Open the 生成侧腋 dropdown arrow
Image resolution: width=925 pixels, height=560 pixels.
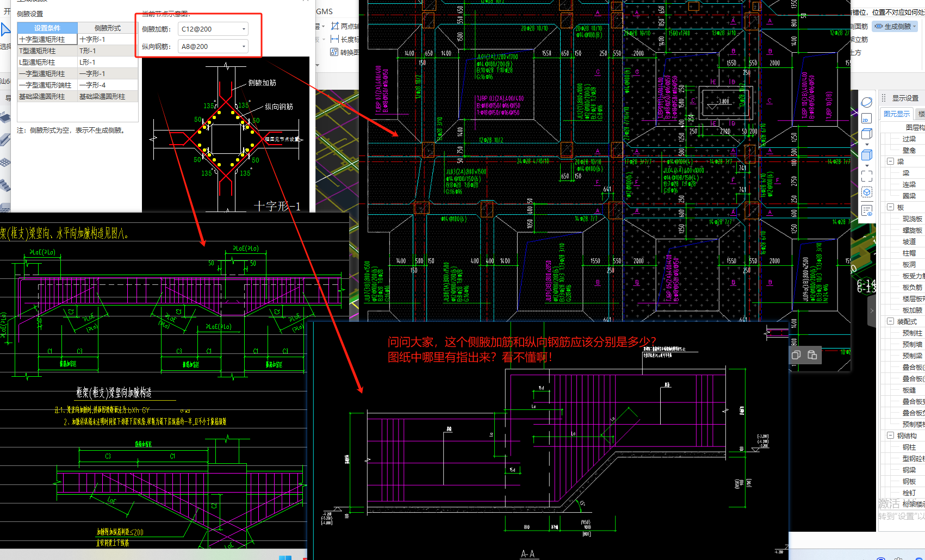pyautogui.click(x=915, y=26)
